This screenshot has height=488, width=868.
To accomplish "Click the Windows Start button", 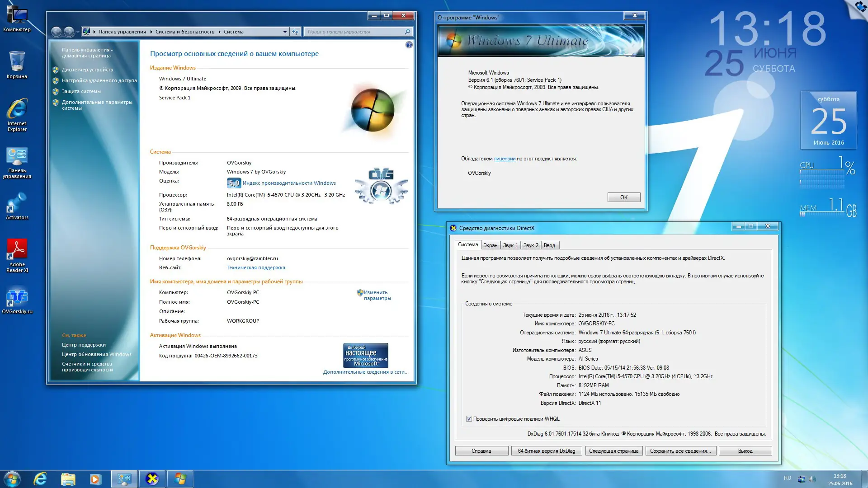I will 12,479.
